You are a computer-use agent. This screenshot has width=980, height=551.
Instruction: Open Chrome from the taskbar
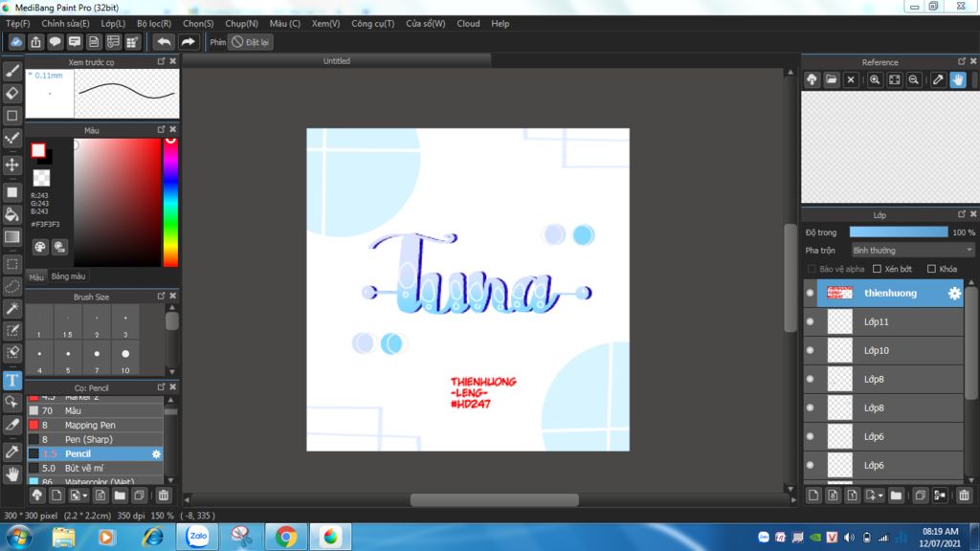(x=285, y=537)
